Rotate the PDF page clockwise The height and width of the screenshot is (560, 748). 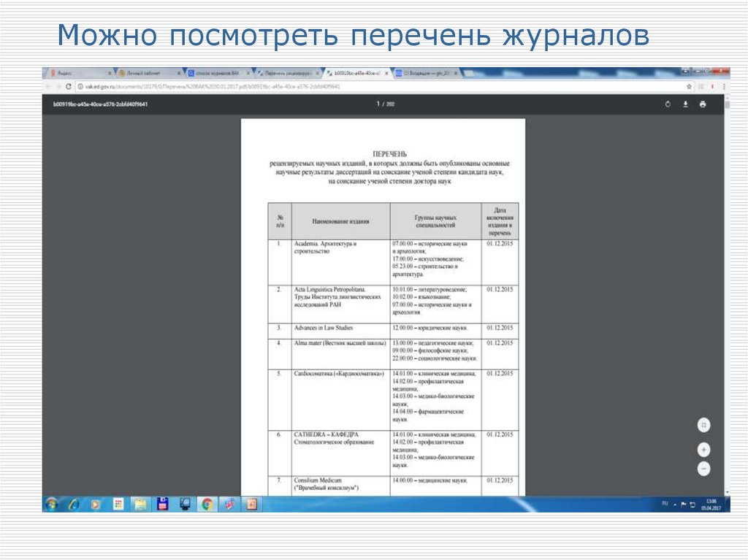[x=668, y=104]
